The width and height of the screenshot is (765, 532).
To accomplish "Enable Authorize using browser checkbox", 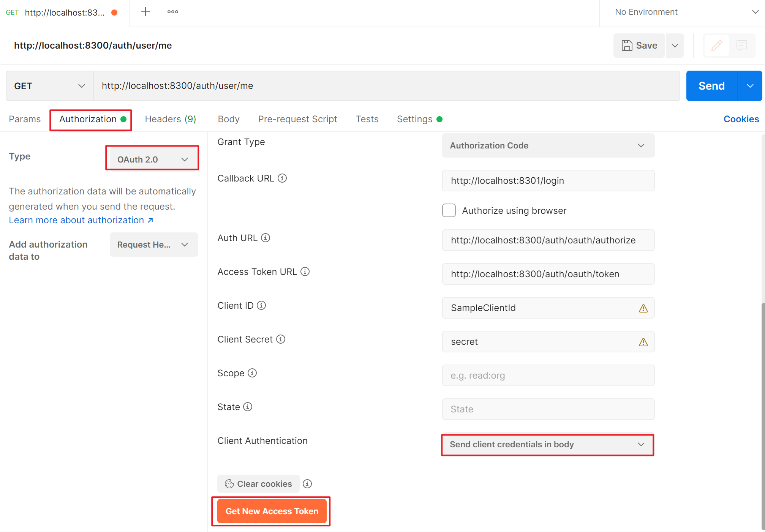I will tap(449, 210).
